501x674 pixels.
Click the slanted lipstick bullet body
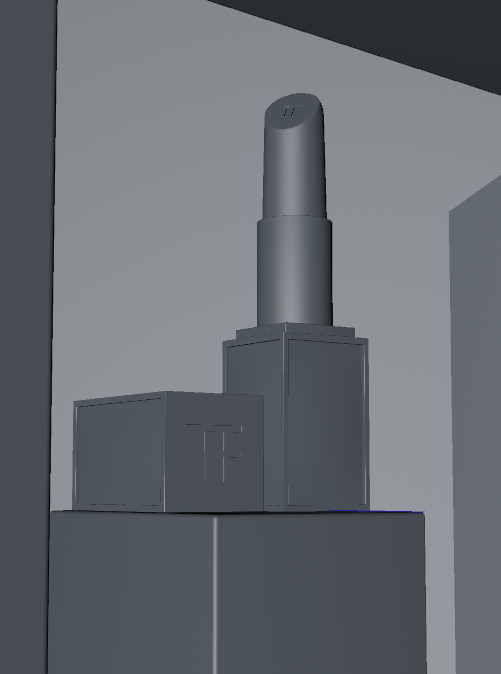[x=294, y=159]
